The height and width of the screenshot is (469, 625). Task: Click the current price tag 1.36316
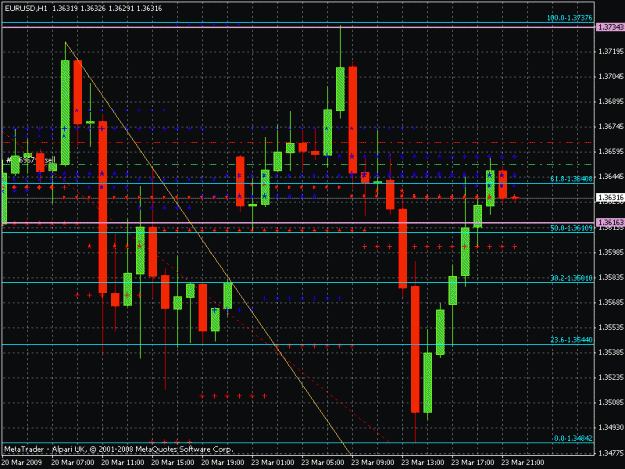610,197
